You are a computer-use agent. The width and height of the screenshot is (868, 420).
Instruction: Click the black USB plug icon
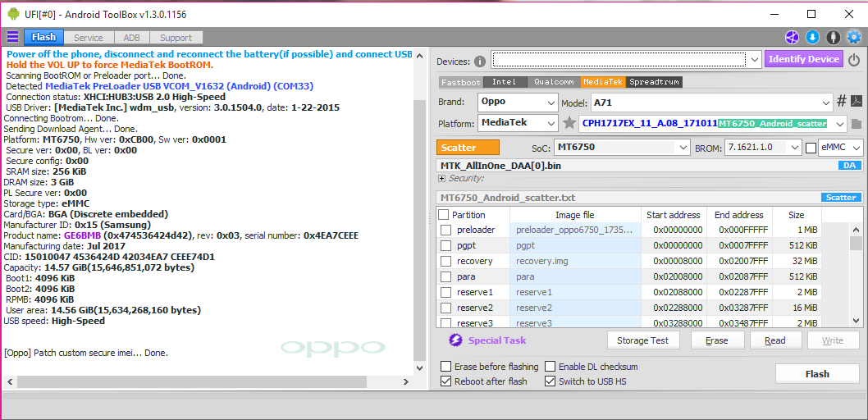tap(833, 37)
